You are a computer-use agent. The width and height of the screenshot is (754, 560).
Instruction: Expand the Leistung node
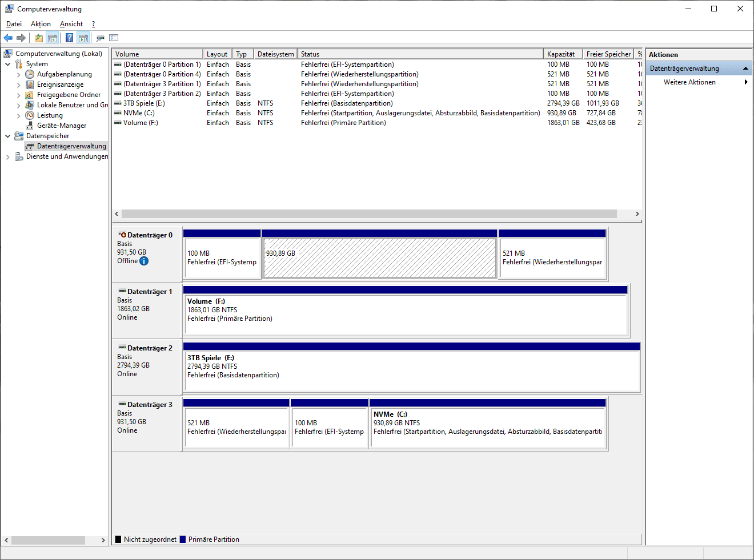[x=19, y=115]
